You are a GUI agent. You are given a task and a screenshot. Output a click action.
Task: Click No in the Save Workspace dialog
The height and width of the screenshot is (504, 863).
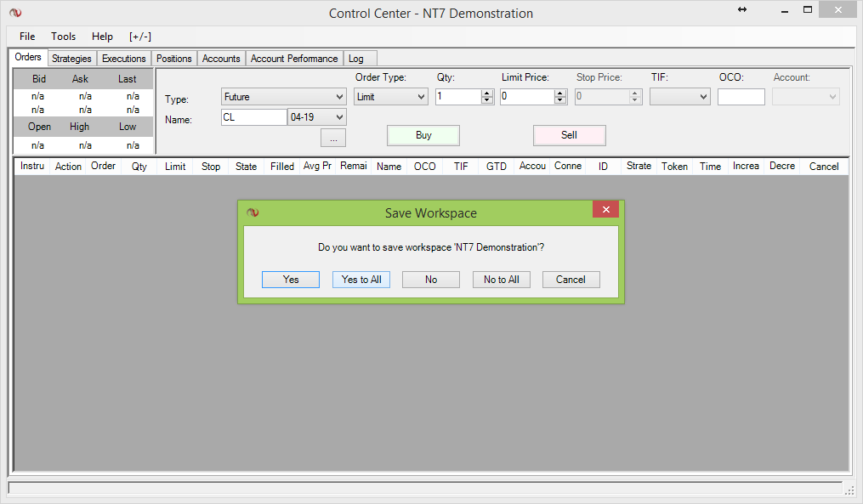point(431,280)
